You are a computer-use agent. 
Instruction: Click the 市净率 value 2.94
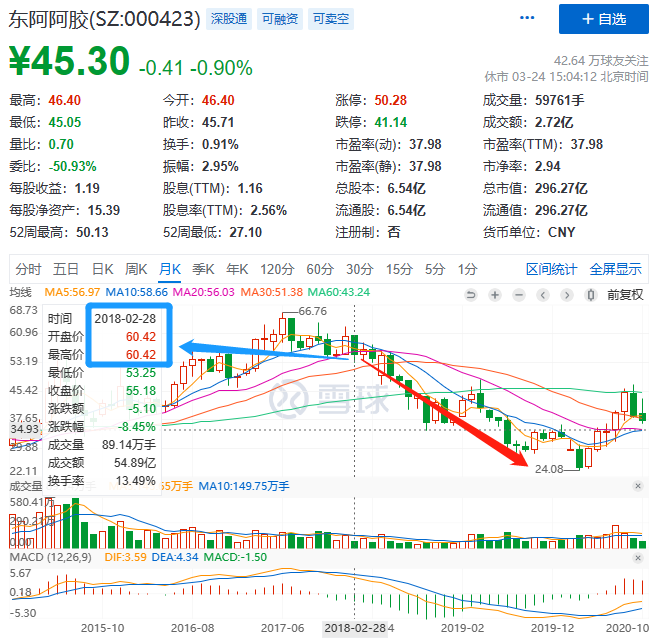548,166
